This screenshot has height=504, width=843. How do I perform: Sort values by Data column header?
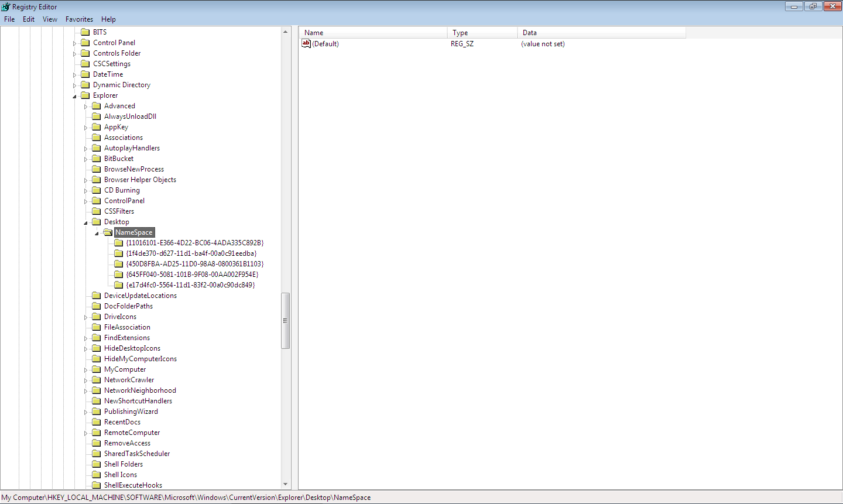pos(602,33)
